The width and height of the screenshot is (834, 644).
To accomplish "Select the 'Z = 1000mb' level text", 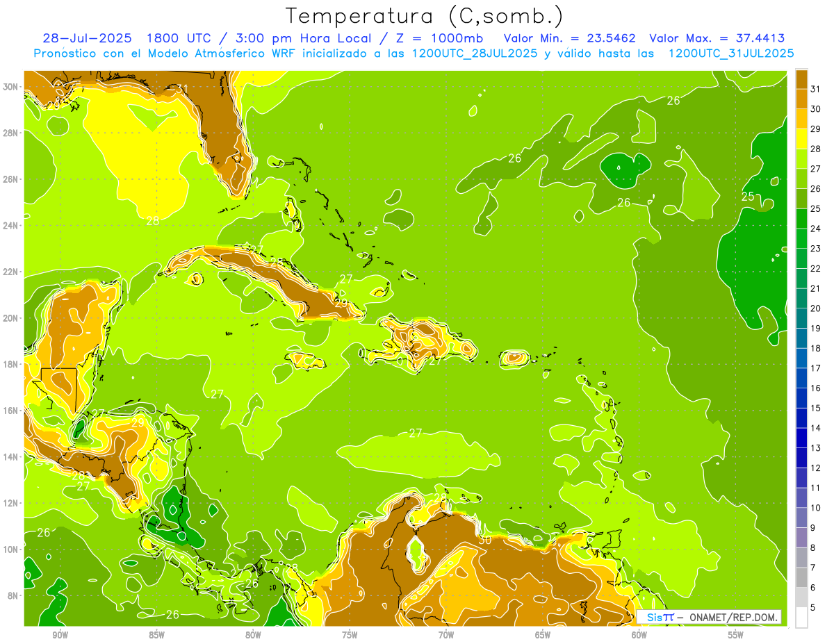I will [x=438, y=38].
